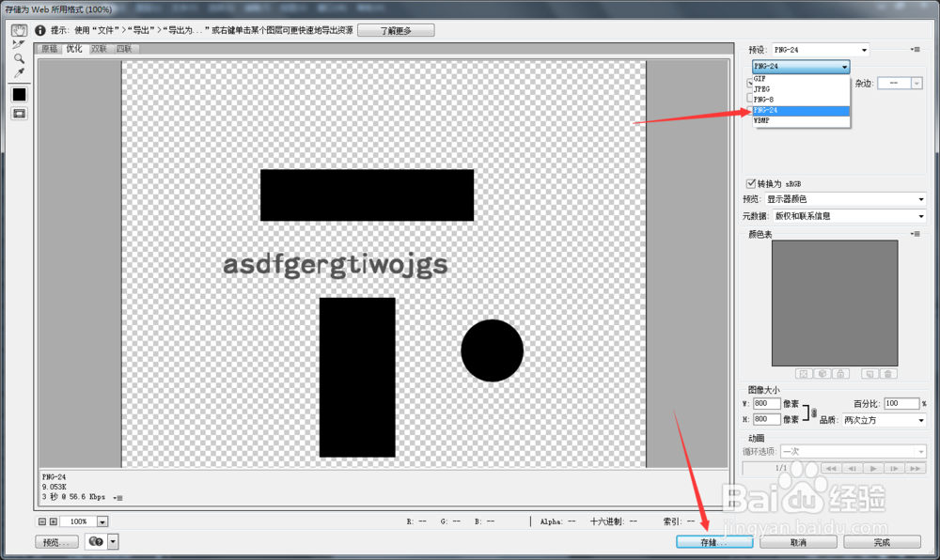Click the 预览 browser preview button
Screen dimensions: 940x560
click(x=56, y=542)
